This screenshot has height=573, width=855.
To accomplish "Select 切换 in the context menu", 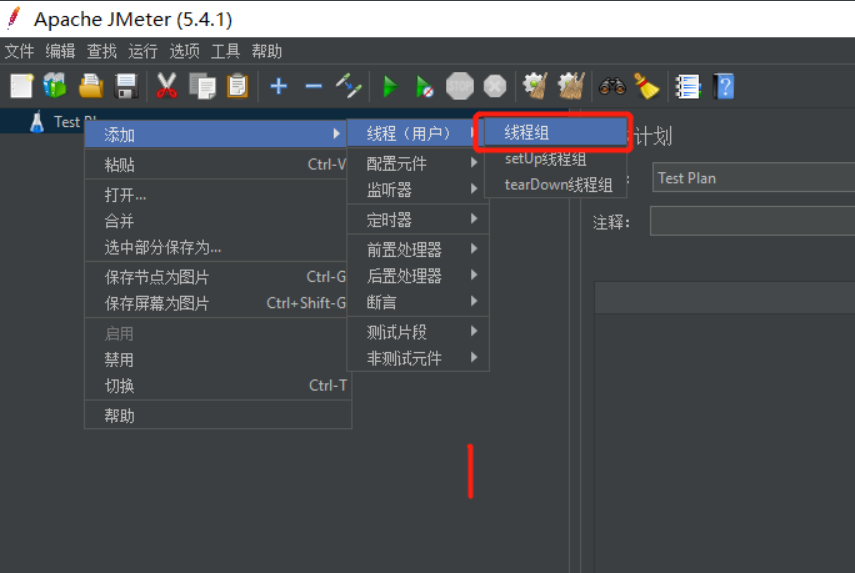I will [216, 385].
